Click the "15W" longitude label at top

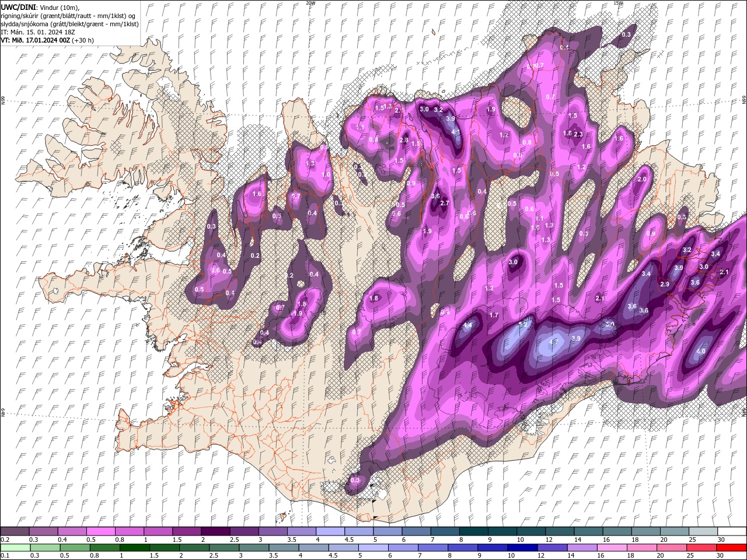[618, 3]
